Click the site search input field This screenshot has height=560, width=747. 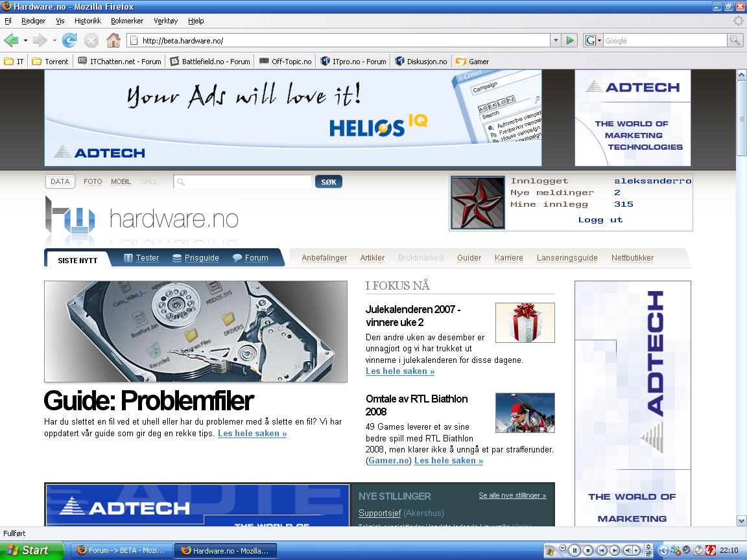(243, 181)
